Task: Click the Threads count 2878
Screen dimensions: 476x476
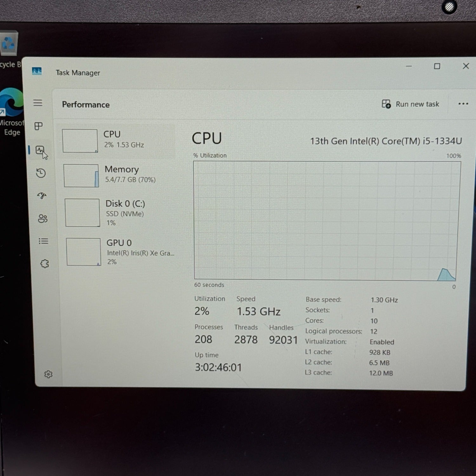Action: (x=246, y=340)
